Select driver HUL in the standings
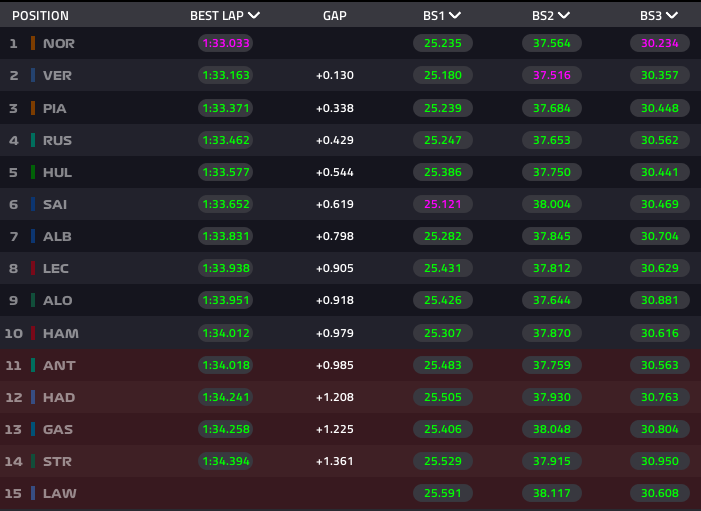 pos(57,172)
